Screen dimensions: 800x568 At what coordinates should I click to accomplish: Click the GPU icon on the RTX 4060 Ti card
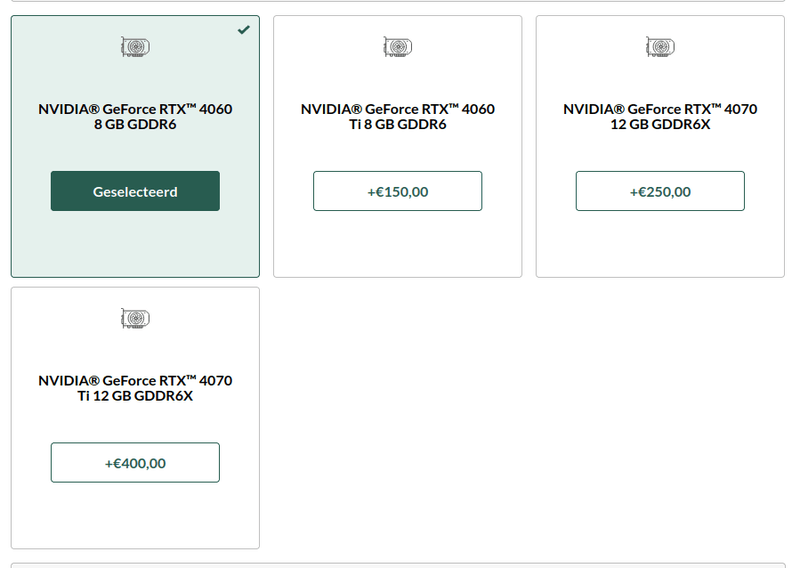click(x=397, y=47)
